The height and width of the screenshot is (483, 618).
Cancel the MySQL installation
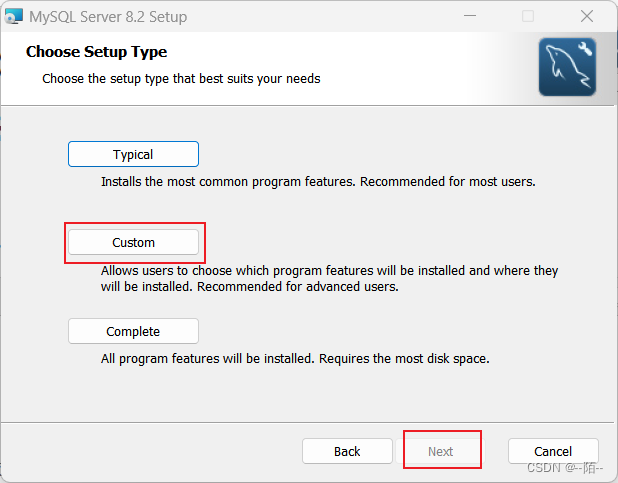pos(553,451)
